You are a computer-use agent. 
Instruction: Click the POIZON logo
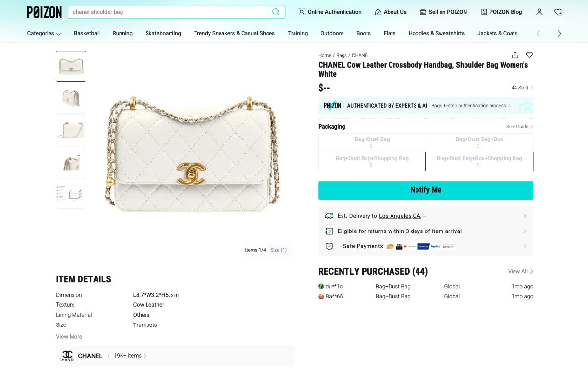pyautogui.click(x=45, y=12)
